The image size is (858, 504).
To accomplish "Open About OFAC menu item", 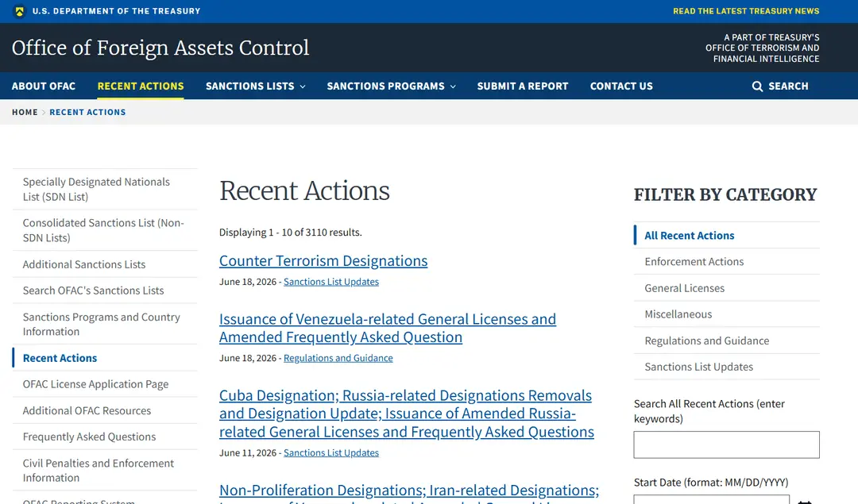I will pyautogui.click(x=44, y=86).
